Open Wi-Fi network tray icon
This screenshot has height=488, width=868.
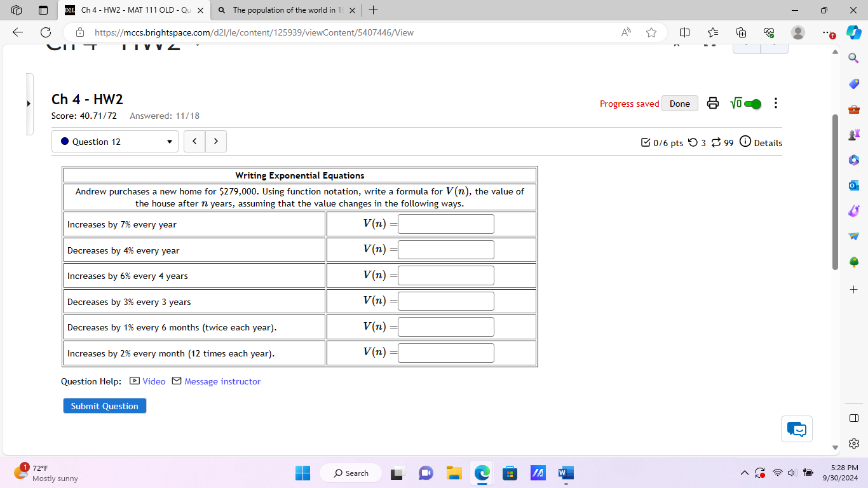pyautogui.click(x=777, y=473)
